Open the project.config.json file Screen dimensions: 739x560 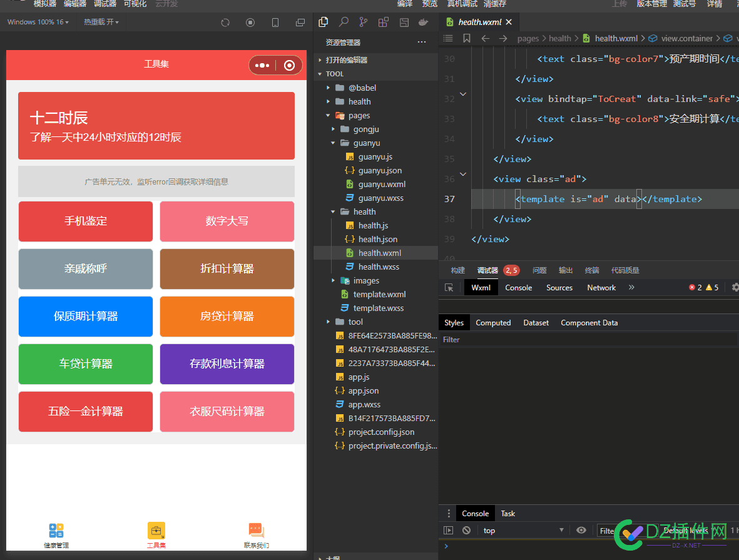(375, 432)
